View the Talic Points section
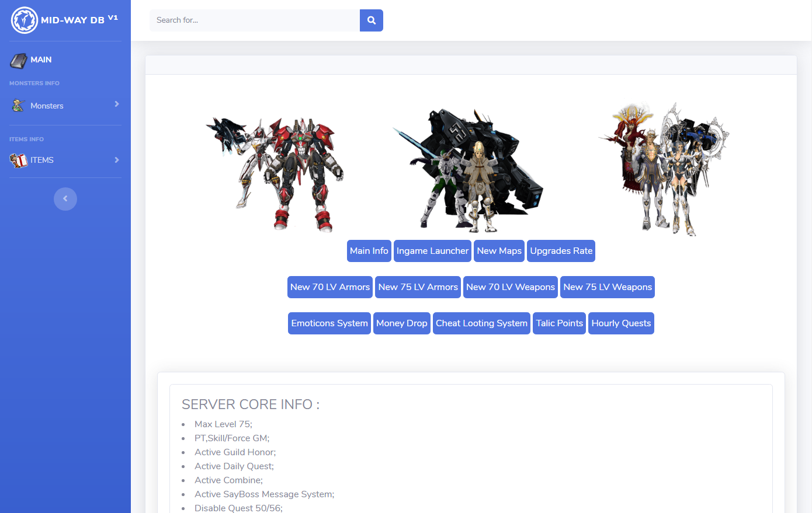 point(559,323)
